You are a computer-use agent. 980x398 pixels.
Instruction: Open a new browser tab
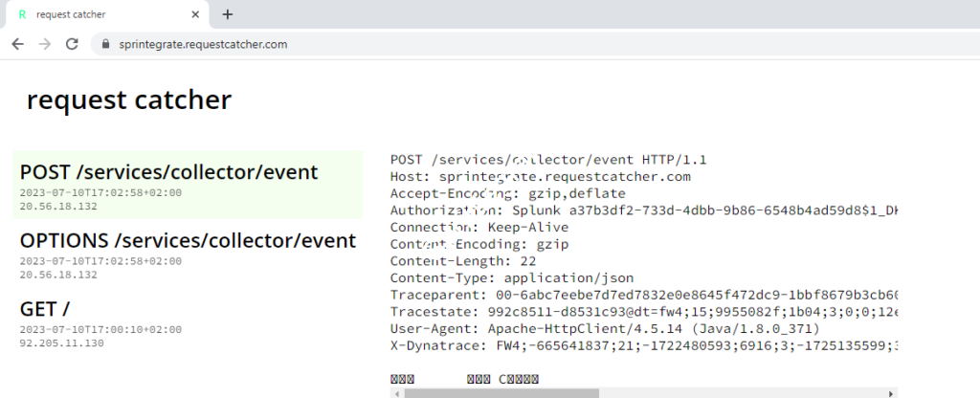point(228,14)
